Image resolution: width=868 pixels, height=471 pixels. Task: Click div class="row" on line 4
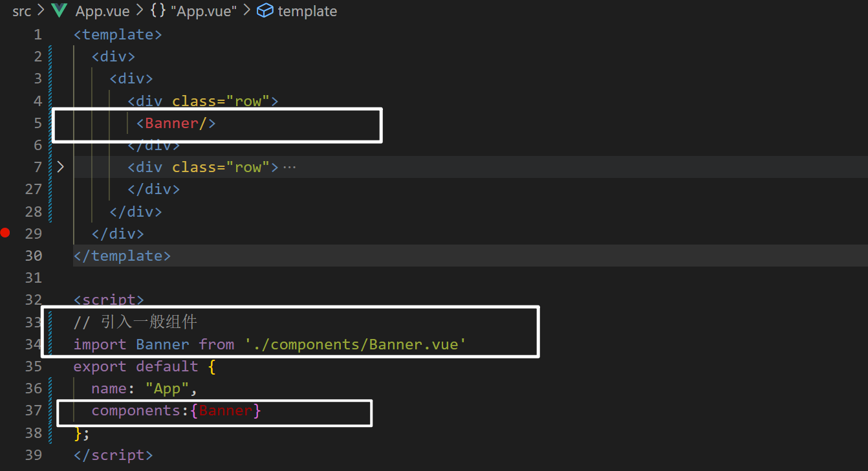(x=202, y=101)
